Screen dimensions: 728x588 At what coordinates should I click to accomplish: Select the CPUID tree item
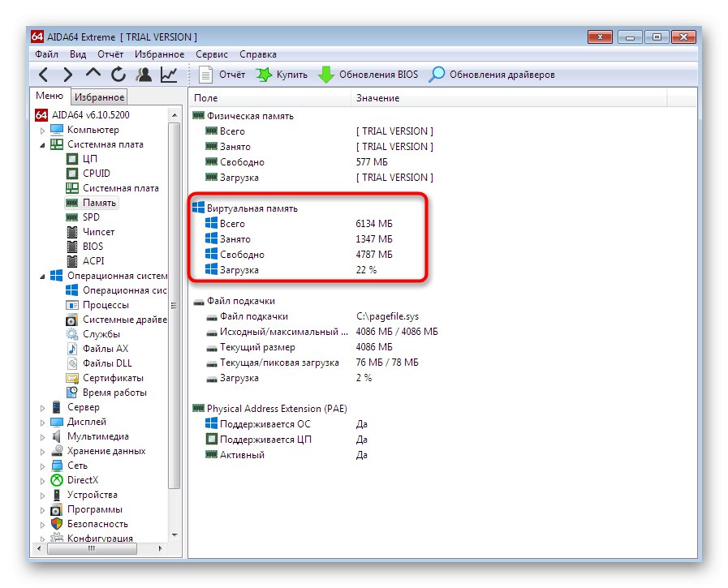coord(96,173)
